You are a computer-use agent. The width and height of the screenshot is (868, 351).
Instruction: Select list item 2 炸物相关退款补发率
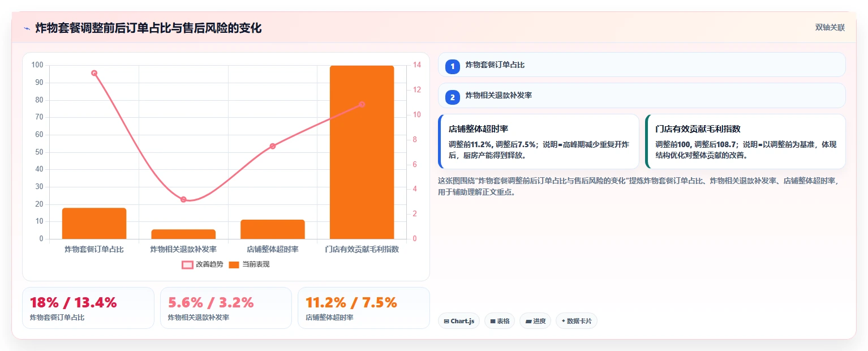pyautogui.click(x=642, y=96)
